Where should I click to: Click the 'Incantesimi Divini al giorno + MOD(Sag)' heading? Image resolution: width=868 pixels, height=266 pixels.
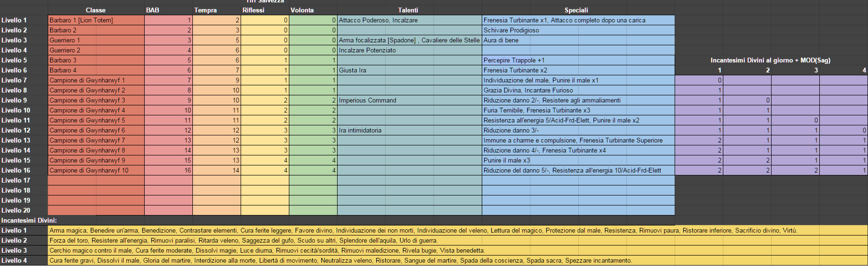click(770, 60)
